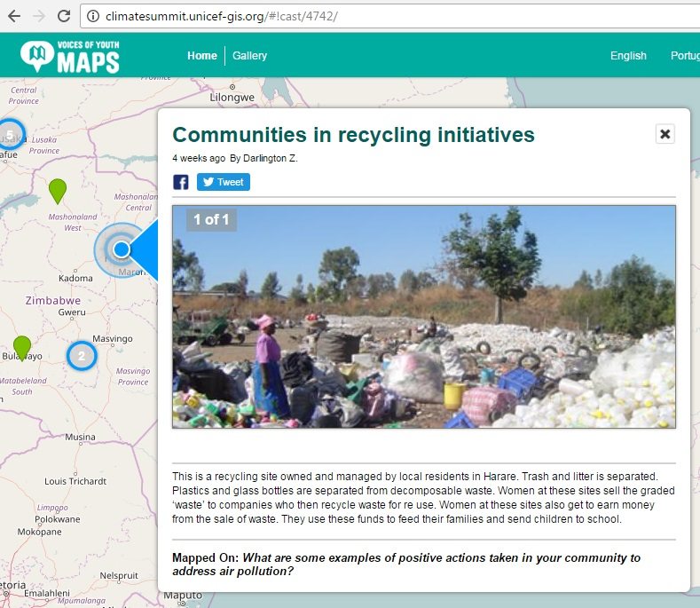This screenshot has height=608, width=700.
Task: Expand the cluster marker labeled 2
Action: point(82,356)
